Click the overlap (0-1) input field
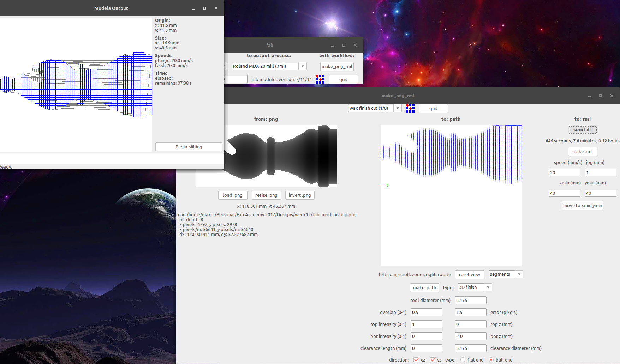This screenshot has width=620, height=364. (x=427, y=312)
